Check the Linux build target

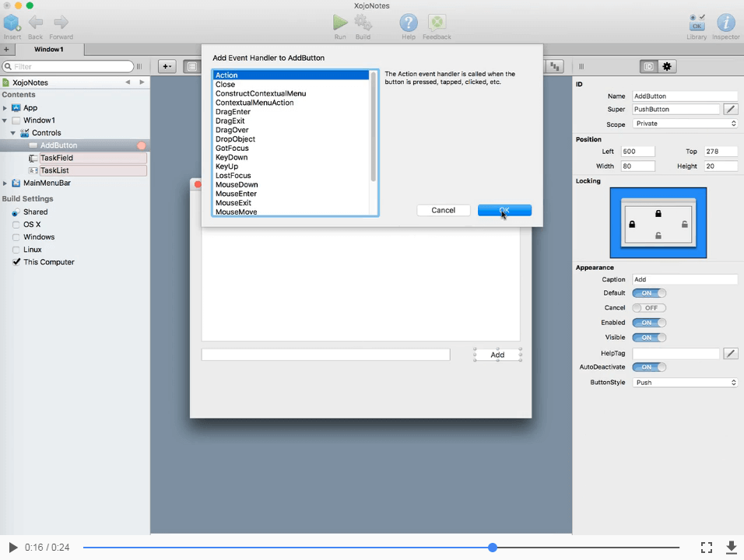(16, 250)
